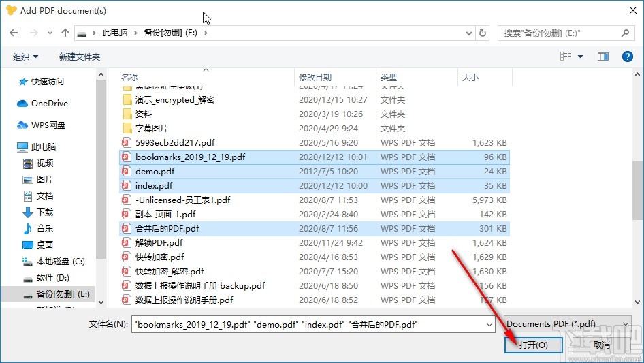Expand the chevron after 备份[勿删] (E:) in path
The image size is (644, 363).
pyautogui.click(x=206, y=33)
